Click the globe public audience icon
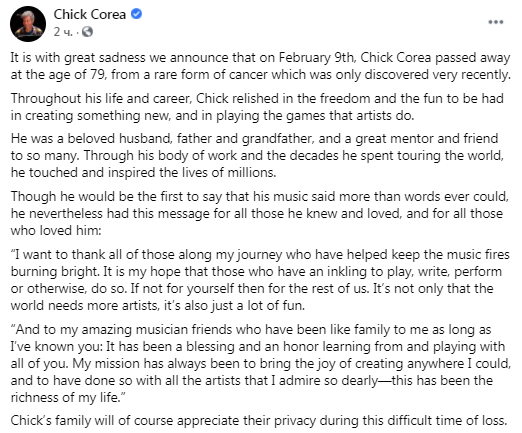Screen dimensions: 522x433 tap(87, 32)
